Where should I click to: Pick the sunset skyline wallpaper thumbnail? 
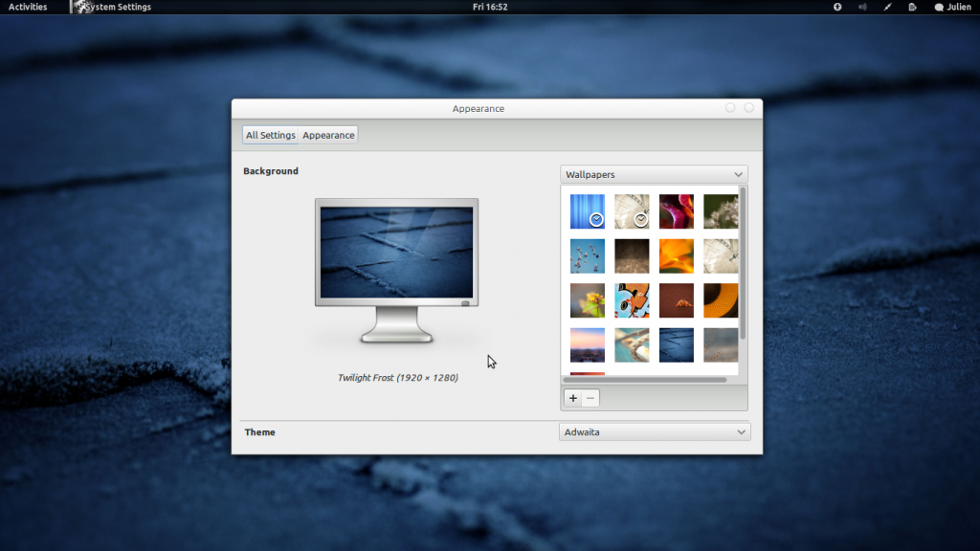click(587, 344)
